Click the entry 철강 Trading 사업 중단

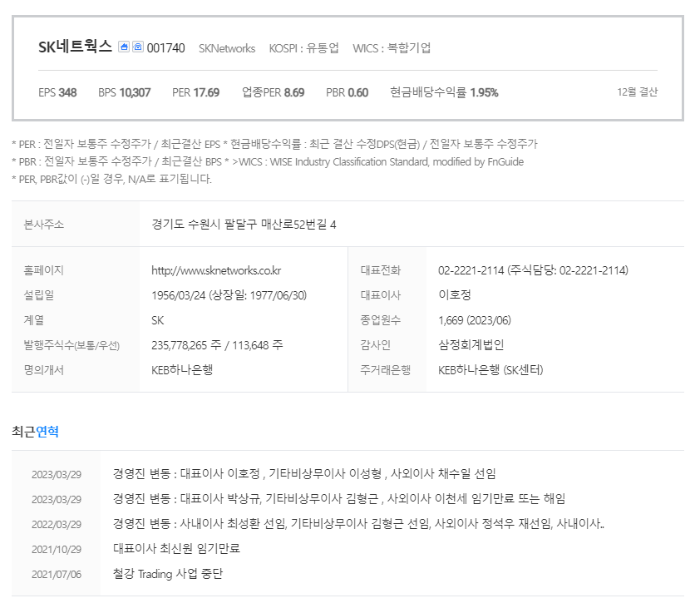pos(167,574)
